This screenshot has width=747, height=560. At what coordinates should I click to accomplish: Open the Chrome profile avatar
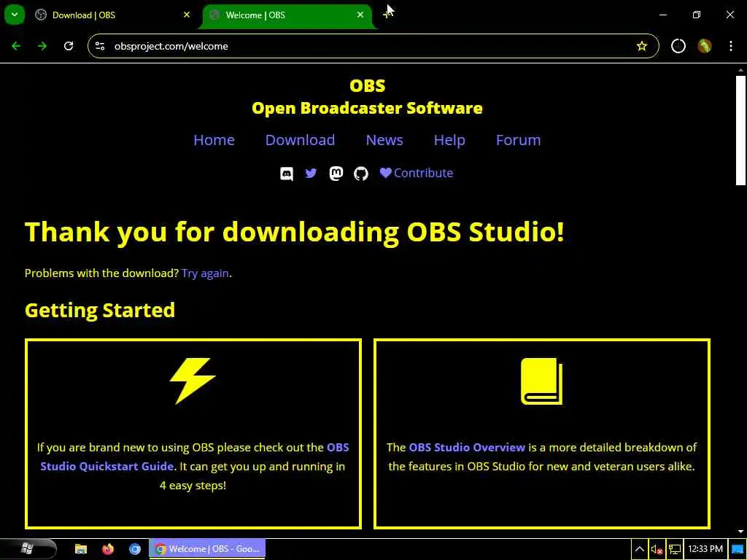705,46
